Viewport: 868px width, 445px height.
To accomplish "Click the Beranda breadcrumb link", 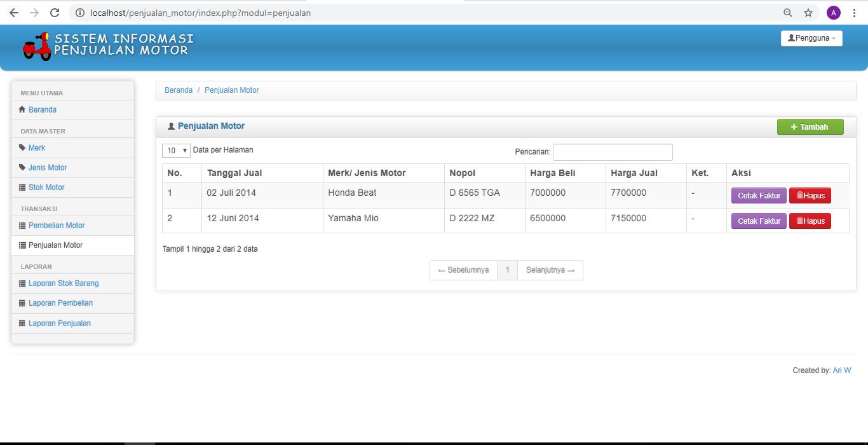I will 179,90.
